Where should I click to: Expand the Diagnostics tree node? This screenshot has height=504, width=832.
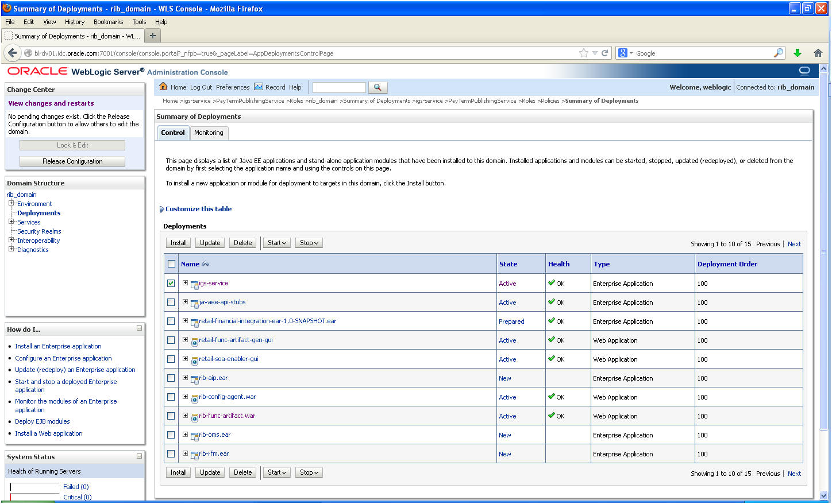(11, 249)
